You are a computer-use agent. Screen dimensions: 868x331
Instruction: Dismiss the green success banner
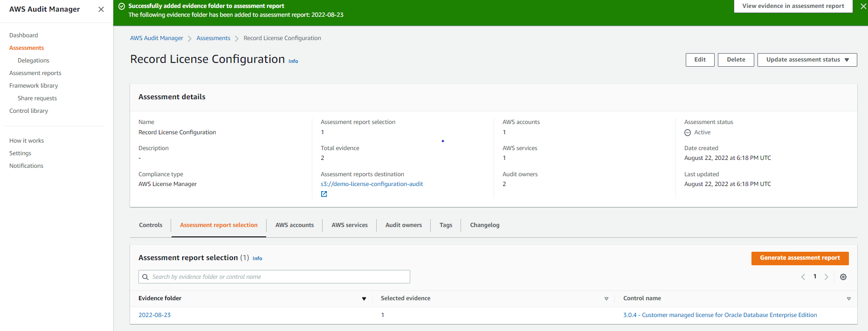pos(863,7)
